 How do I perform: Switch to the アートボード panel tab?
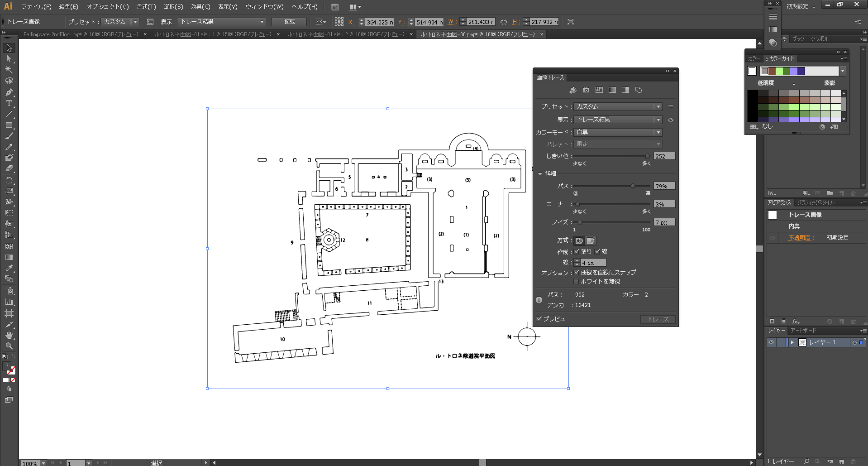click(x=803, y=331)
